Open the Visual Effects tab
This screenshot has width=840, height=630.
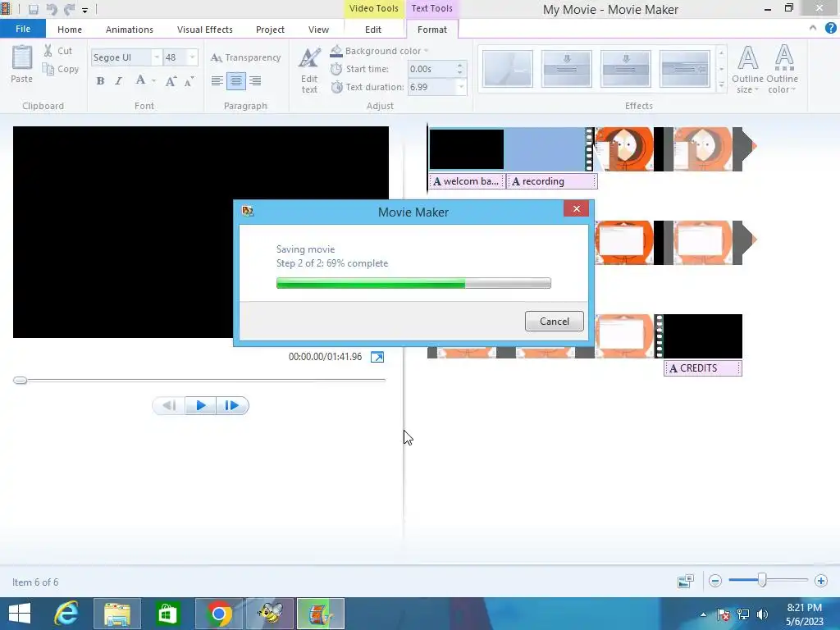tap(204, 30)
